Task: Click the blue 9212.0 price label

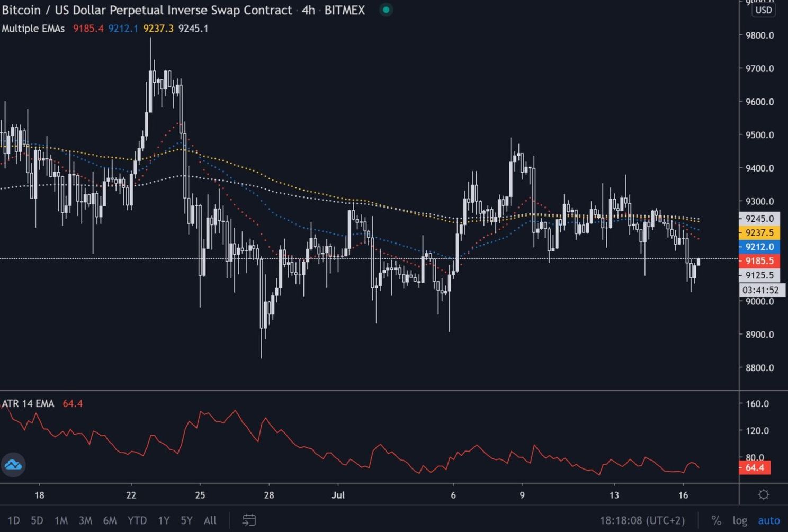Action: tap(759, 247)
